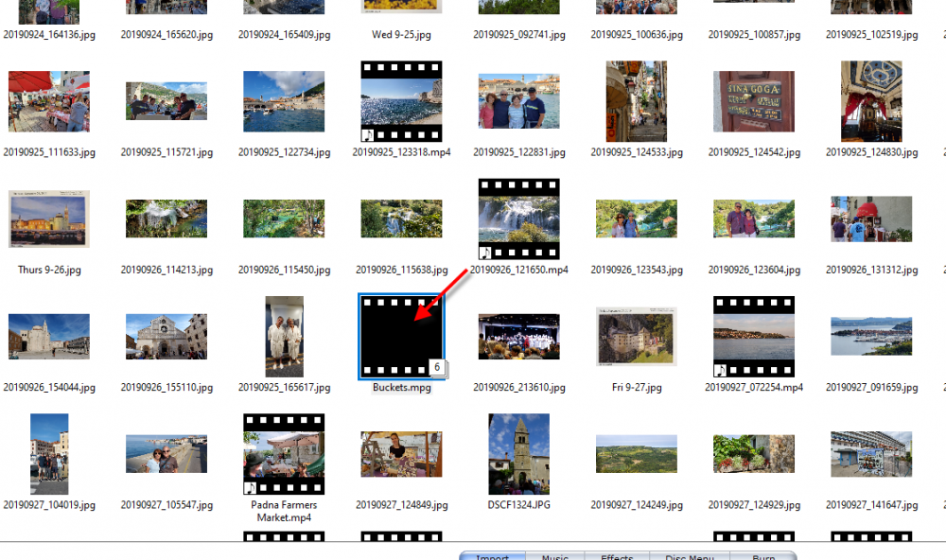946x560 pixels.
Task: Select the Fri 9-27.jpg image
Action: 636,336
